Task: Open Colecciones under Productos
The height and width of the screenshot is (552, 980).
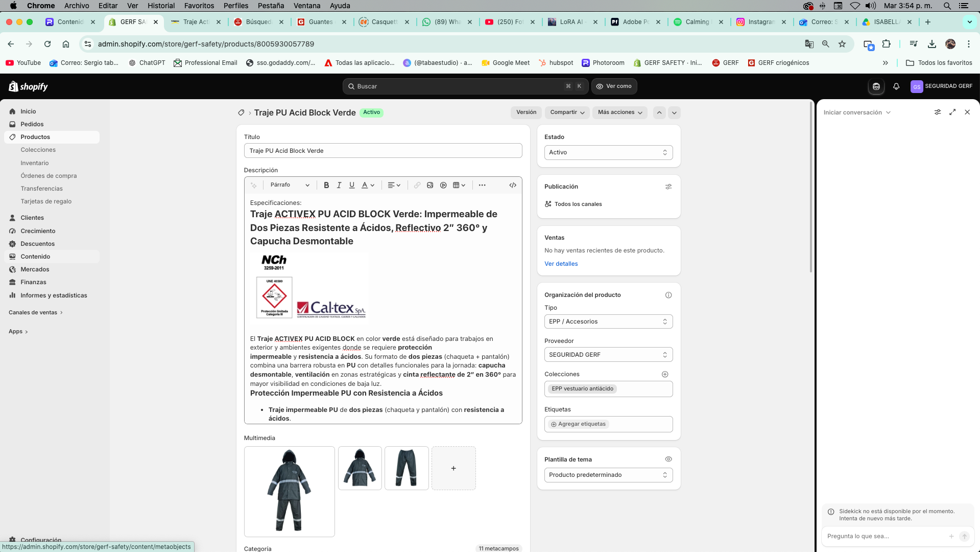Action: coord(38,150)
